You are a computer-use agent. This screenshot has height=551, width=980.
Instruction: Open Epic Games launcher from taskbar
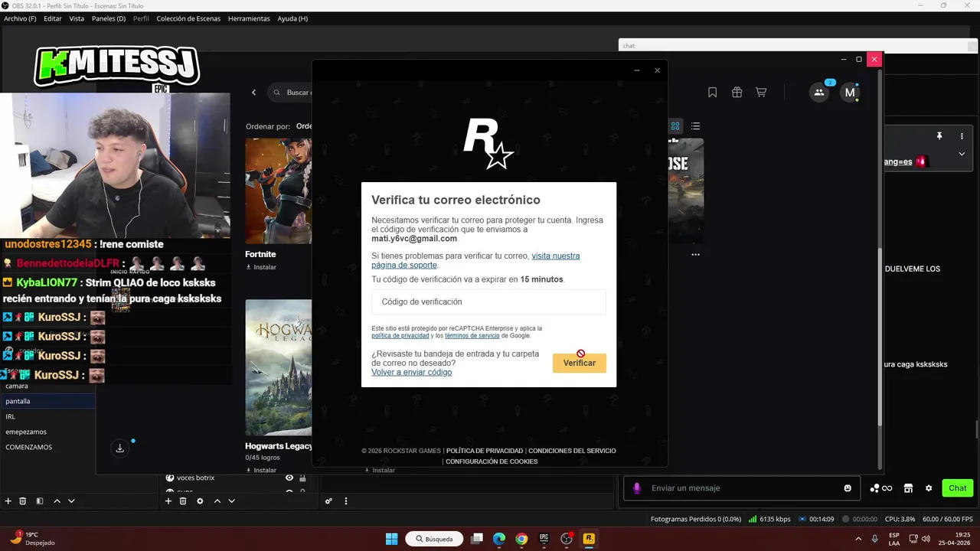(544, 539)
